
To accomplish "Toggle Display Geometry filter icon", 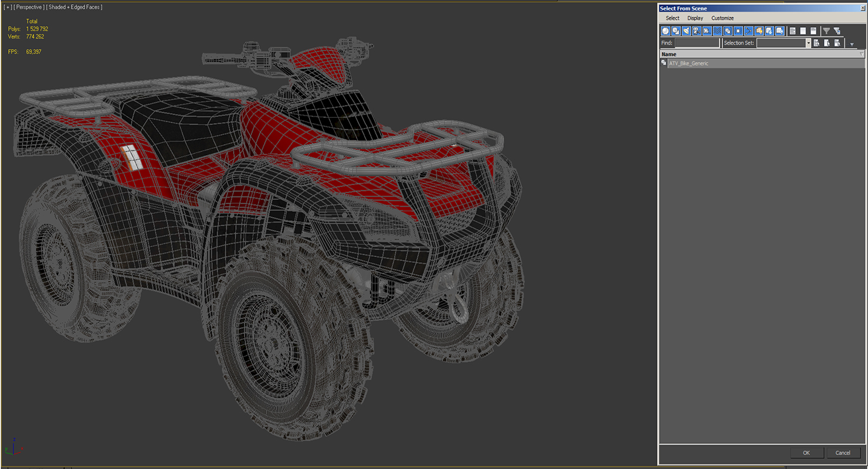I will point(666,30).
